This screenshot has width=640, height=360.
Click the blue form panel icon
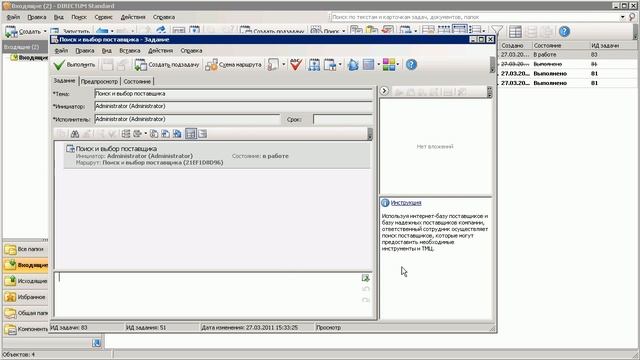[369, 64]
